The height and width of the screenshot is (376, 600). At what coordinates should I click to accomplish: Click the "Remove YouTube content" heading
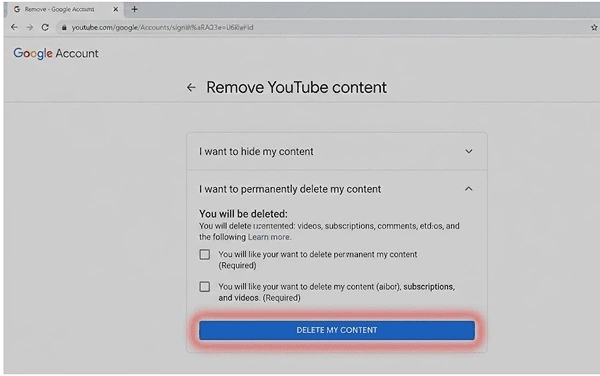(x=297, y=88)
